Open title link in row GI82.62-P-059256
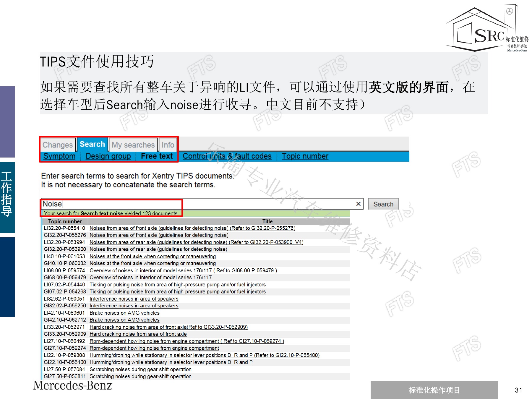Image resolution: width=532 pixels, height=399 pixels. [134, 306]
